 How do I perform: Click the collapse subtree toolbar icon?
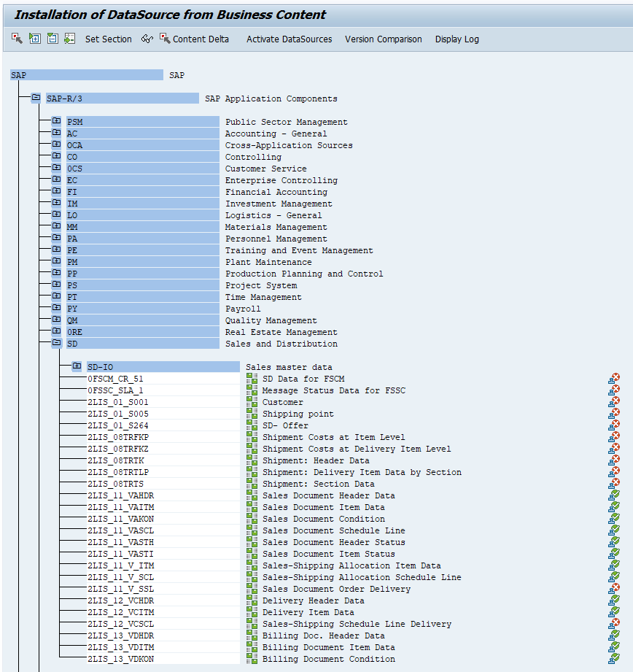52,39
